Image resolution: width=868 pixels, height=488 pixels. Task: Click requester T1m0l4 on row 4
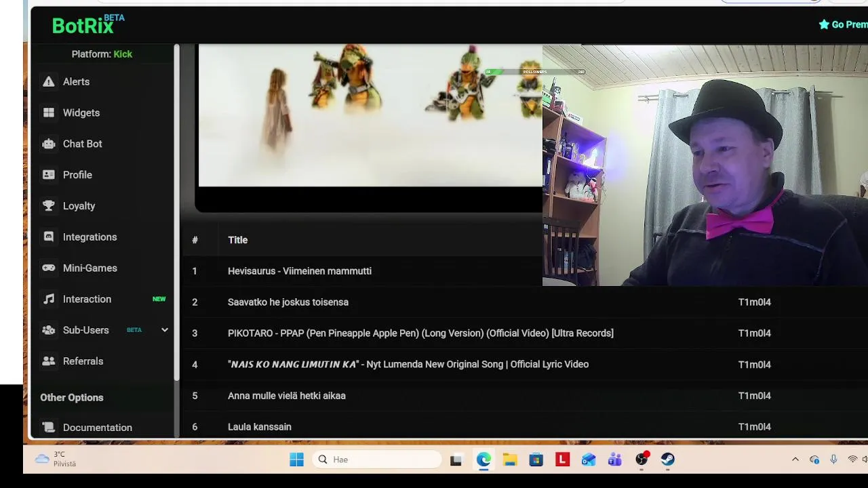tap(754, 365)
